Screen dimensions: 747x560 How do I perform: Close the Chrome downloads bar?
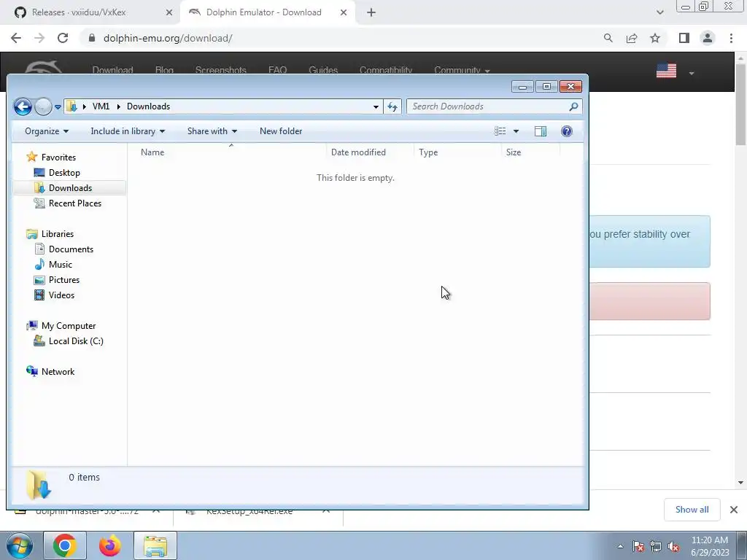click(734, 510)
